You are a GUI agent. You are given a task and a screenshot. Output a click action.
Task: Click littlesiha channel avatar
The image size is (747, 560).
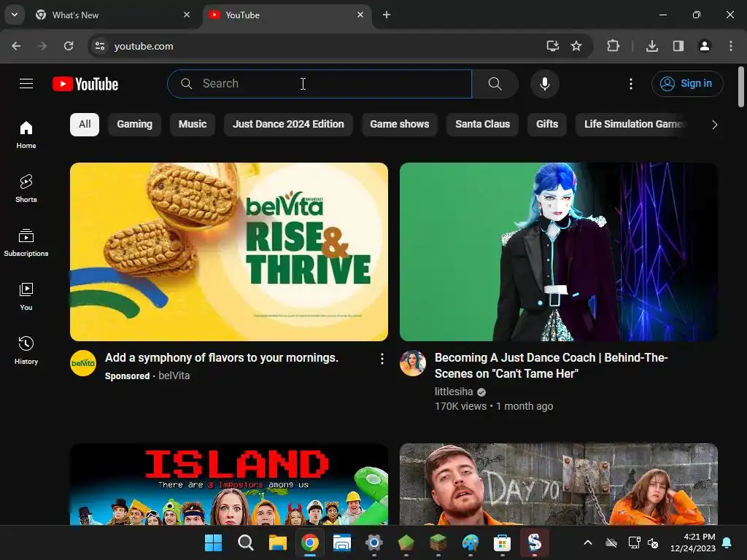(413, 363)
